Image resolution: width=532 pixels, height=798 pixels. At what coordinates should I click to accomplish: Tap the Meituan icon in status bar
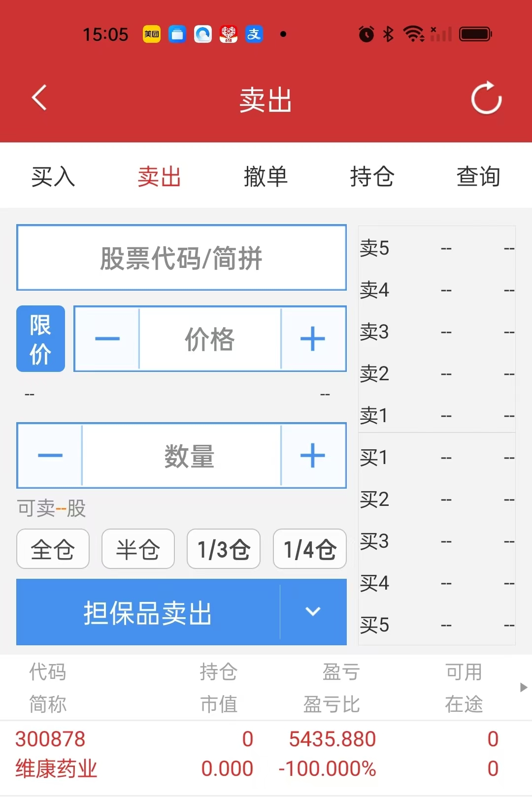[x=152, y=34]
